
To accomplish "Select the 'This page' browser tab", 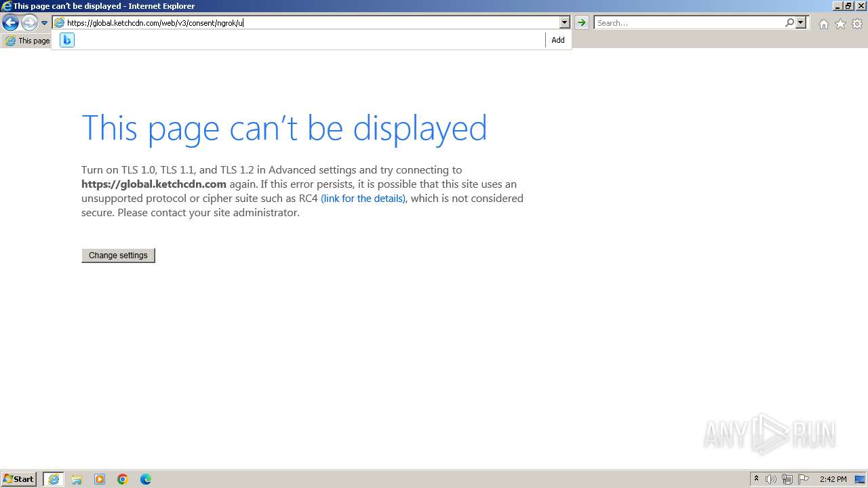I will point(27,41).
